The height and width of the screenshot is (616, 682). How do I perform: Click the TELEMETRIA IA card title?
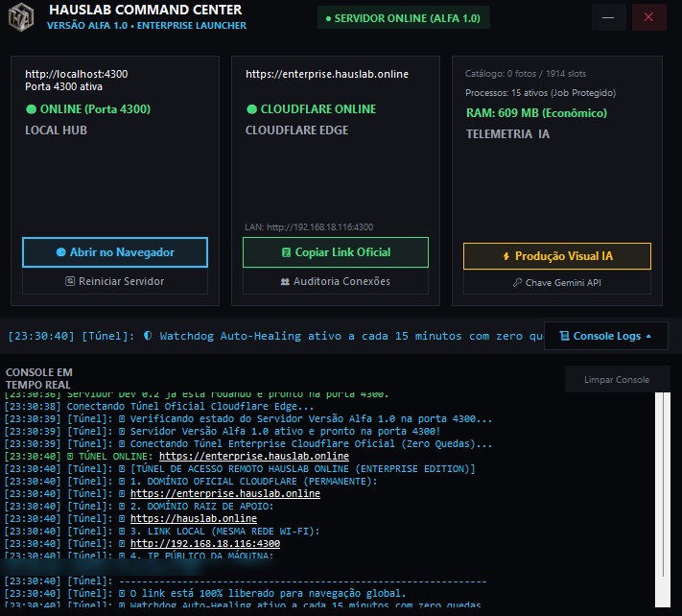click(x=508, y=134)
